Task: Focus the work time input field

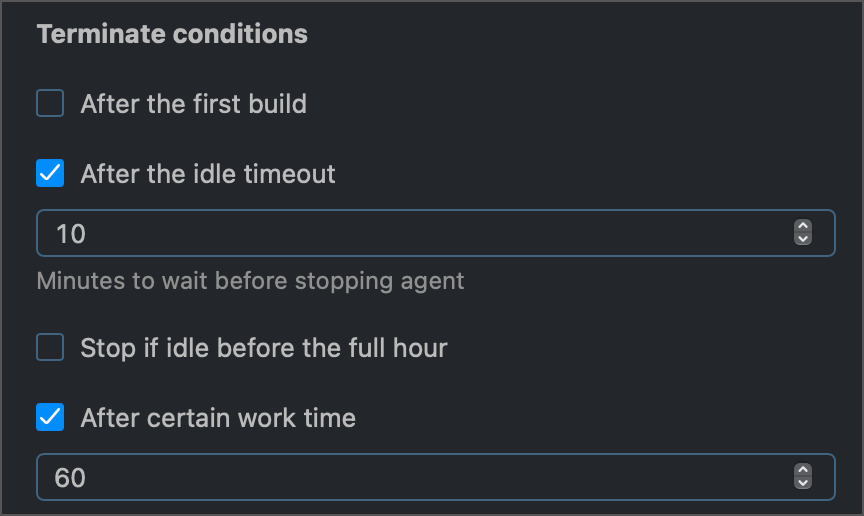Action: pyautogui.click(x=400, y=477)
